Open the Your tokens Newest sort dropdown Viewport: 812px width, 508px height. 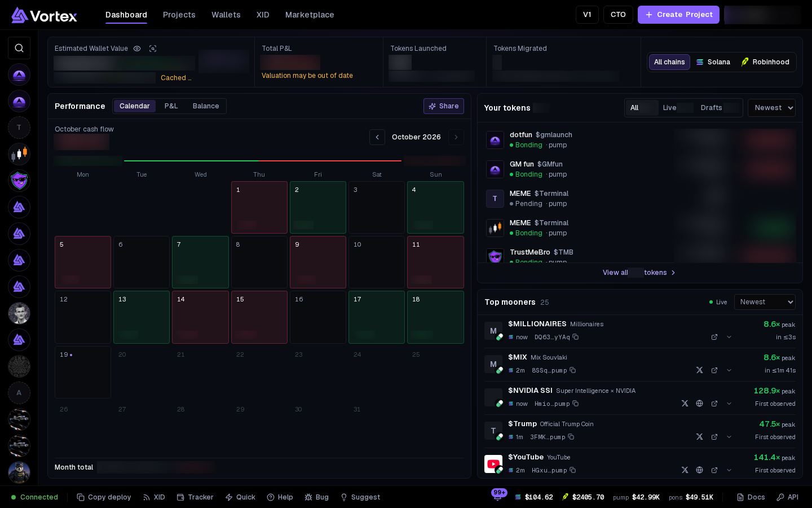coord(771,108)
